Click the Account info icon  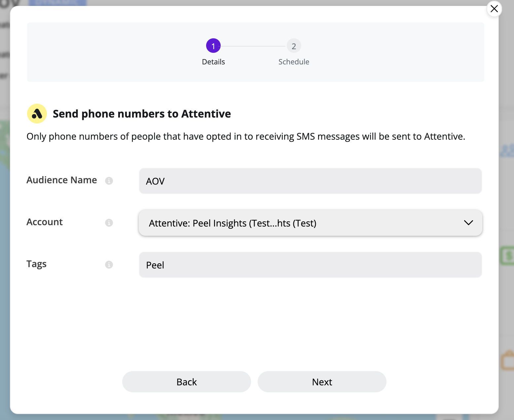click(x=109, y=223)
